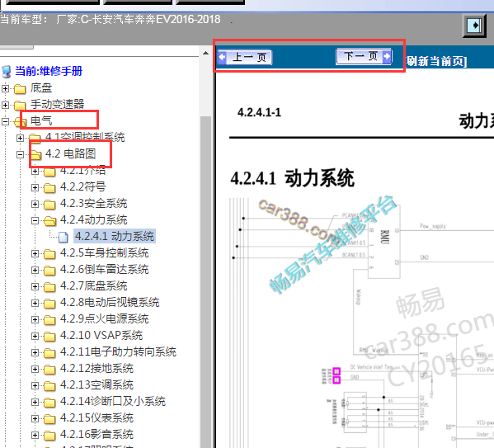Expand the 4.2.6倒车雷达系统 node
Image resolution: width=494 pixels, height=448 pixels.
pos(35,270)
